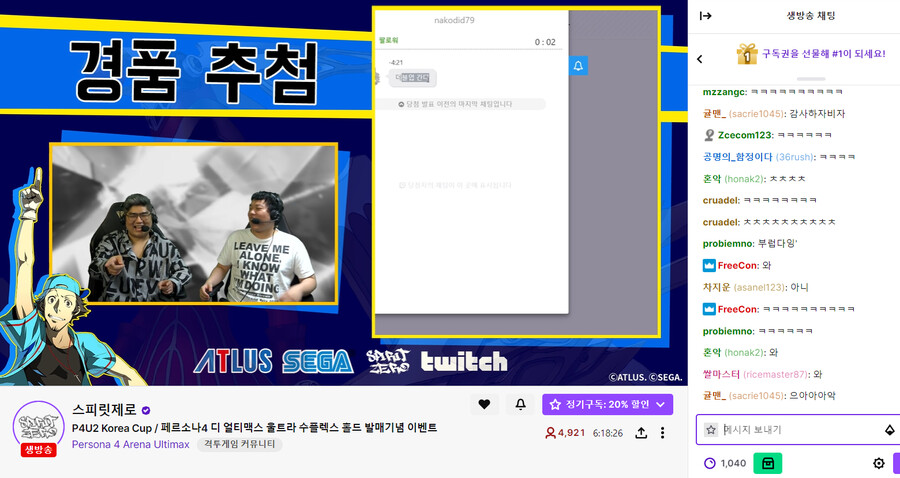Follow channel with the heart button
The image size is (900, 478).
pos(484,405)
